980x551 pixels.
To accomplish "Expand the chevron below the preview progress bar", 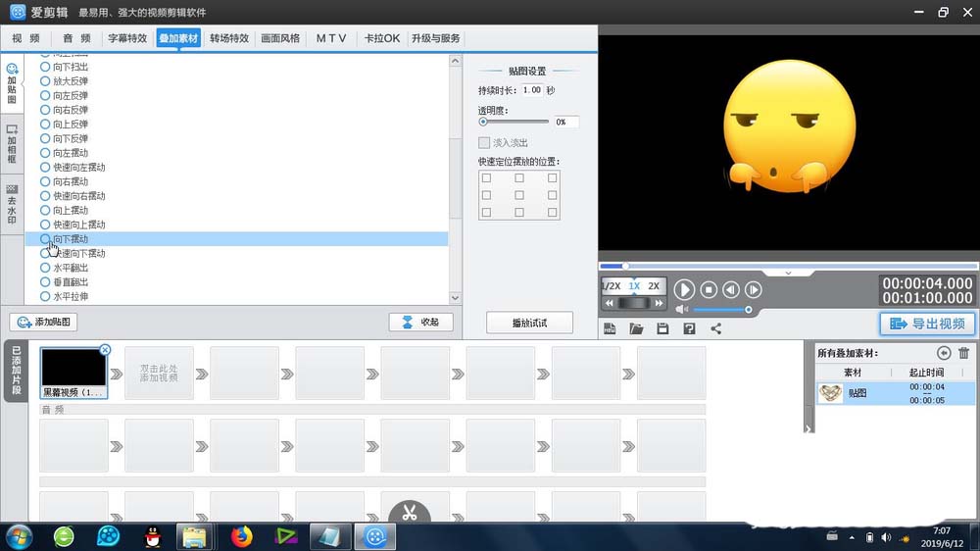I will 788,274.
